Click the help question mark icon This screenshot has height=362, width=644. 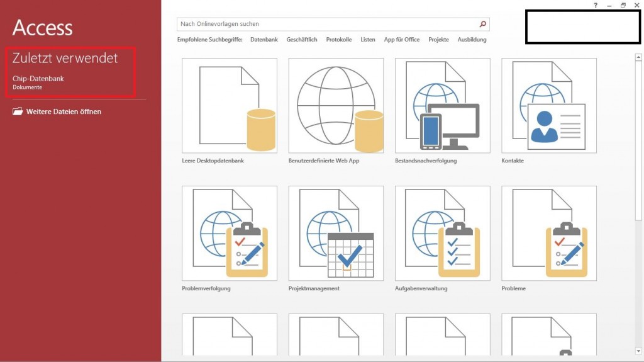click(596, 5)
